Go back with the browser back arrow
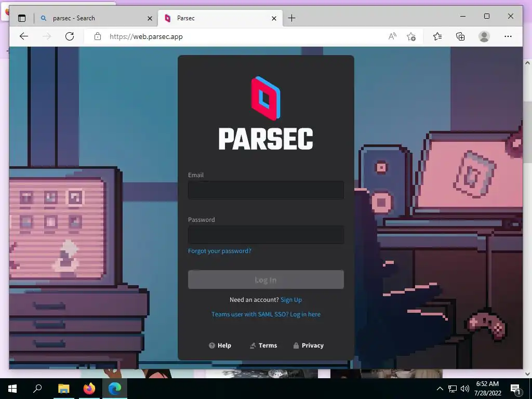The height and width of the screenshot is (399, 532). tap(24, 36)
